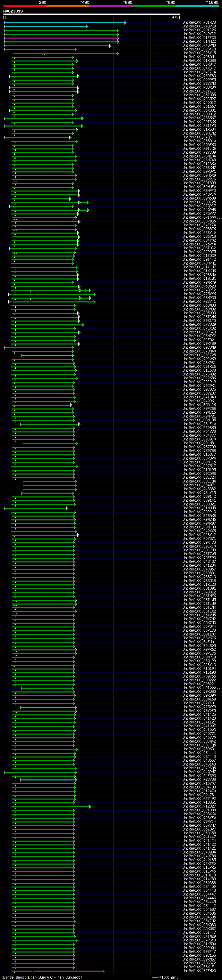Screen dimensions: 222x980
Task: Click the cyan alignment arrow for A8IKC8
Action: pos(65,23)
